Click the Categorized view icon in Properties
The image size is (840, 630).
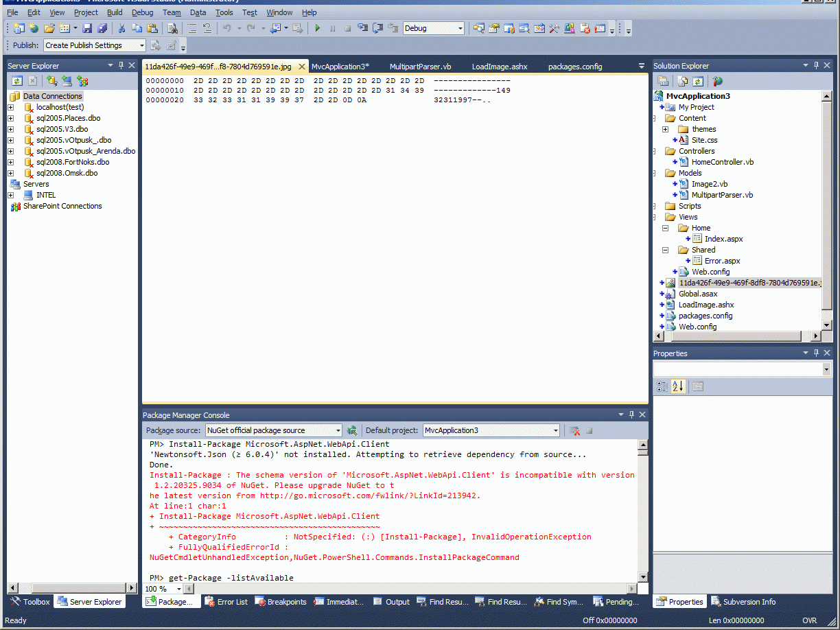point(662,386)
